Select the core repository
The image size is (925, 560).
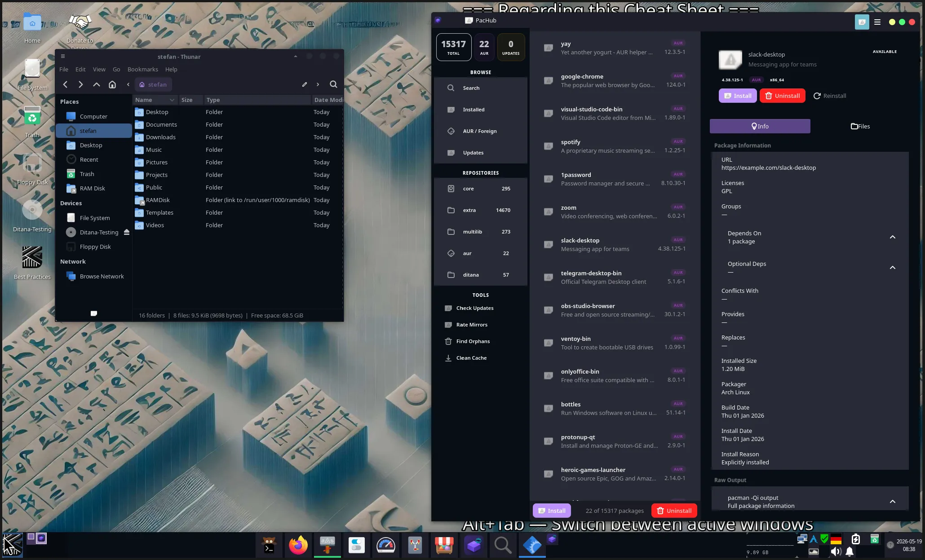coord(480,189)
